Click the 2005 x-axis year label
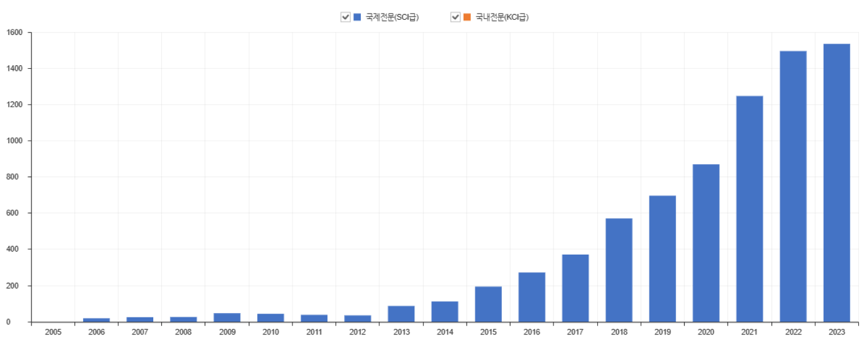This screenshot has width=868, height=345. 53,332
